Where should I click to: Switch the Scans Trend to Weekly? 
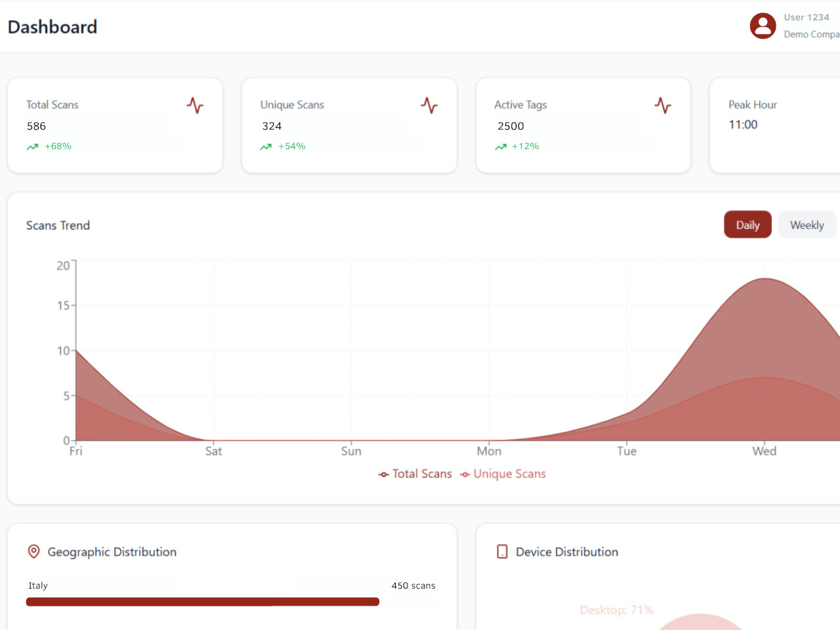pos(807,224)
